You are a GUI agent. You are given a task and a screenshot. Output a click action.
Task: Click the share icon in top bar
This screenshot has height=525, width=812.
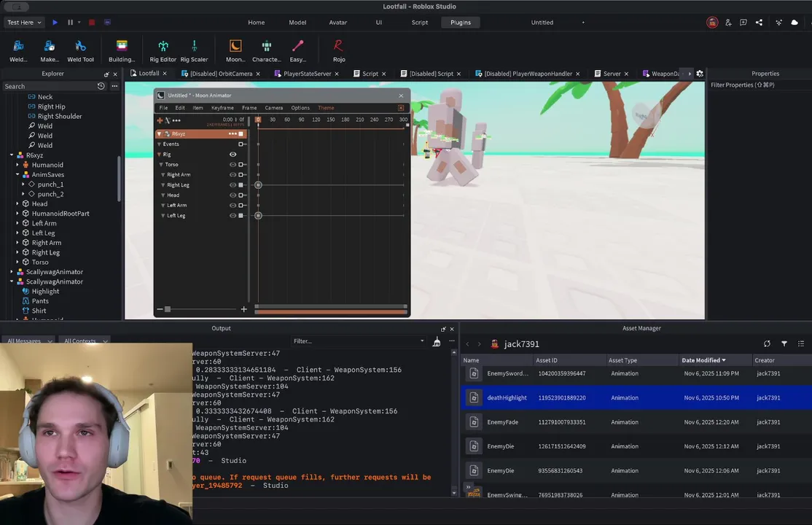pos(759,23)
